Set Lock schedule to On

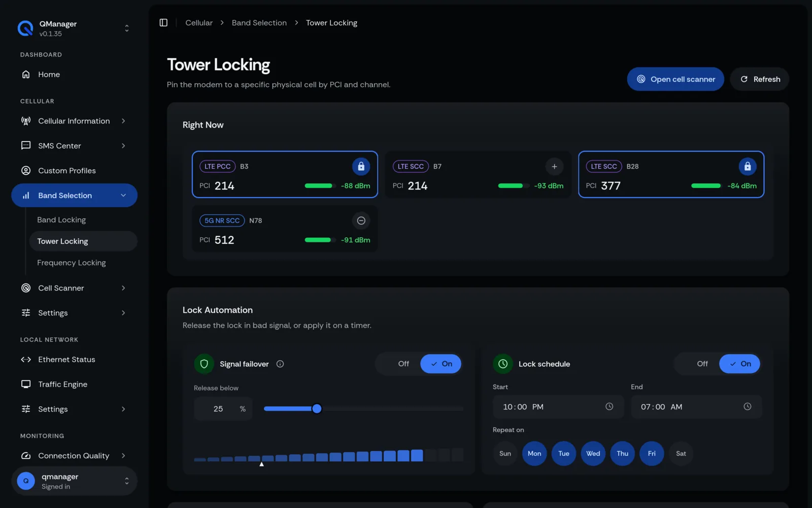tap(740, 364)
